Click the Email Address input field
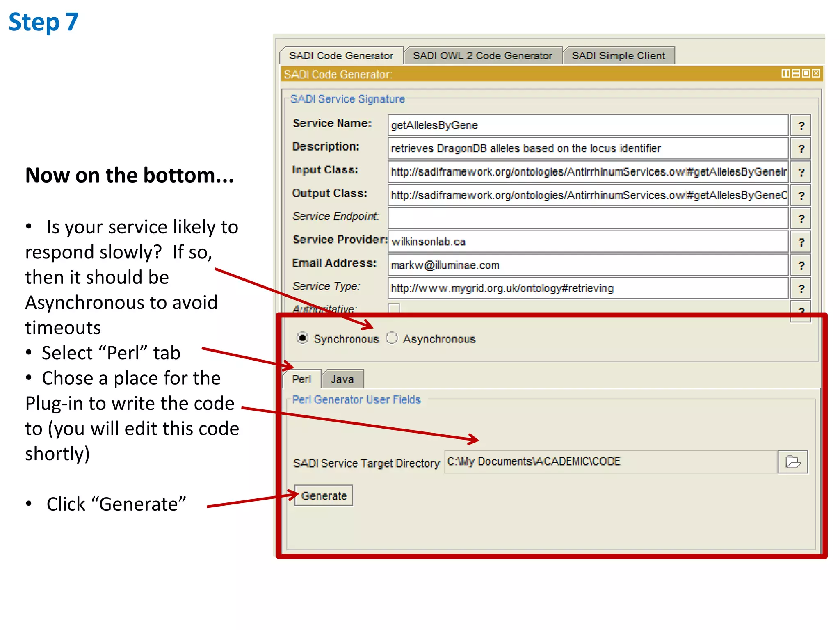This screenshot has width=840, height=630. [x=588, y=265]
